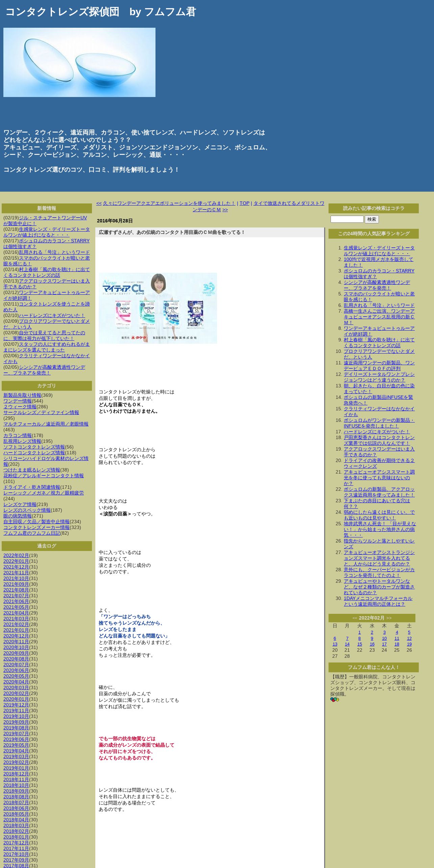
Task: Open ranking item 朝、起きたら、白目が血の色に染まっていた！
Action: tap(379, 388)
